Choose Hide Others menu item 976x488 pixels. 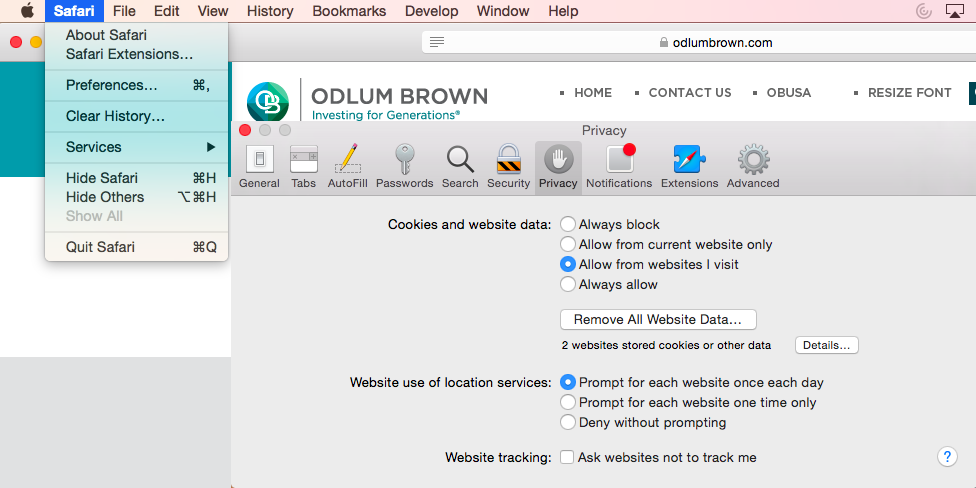(x=137, y=197)
